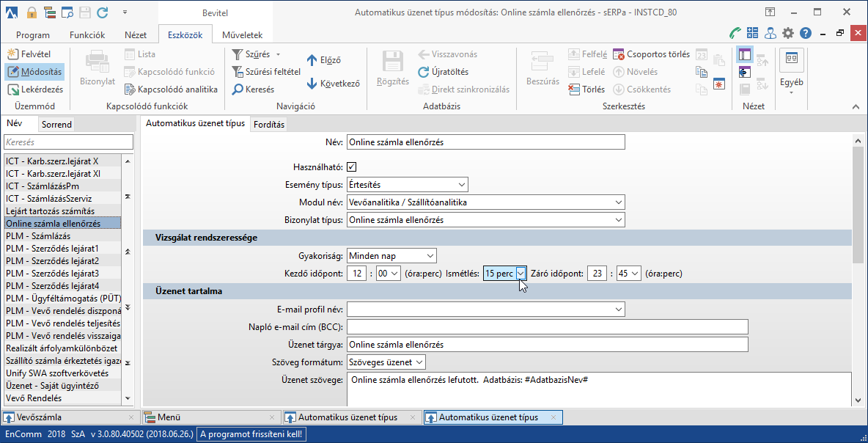The height and width of the screenshot is (443, 868).
Task: Toggle the Használható checkbox
Action: pyautogui.click(x=351, y=166)
